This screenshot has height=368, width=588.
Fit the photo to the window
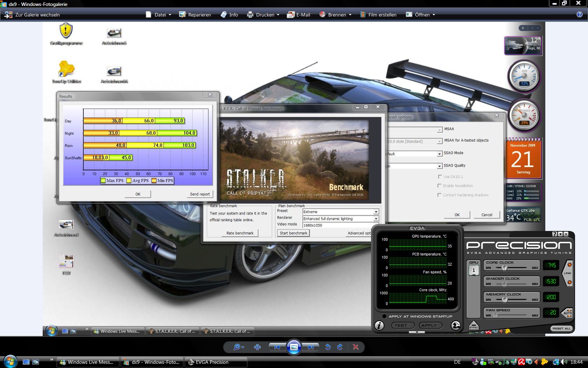coord(257,347)
